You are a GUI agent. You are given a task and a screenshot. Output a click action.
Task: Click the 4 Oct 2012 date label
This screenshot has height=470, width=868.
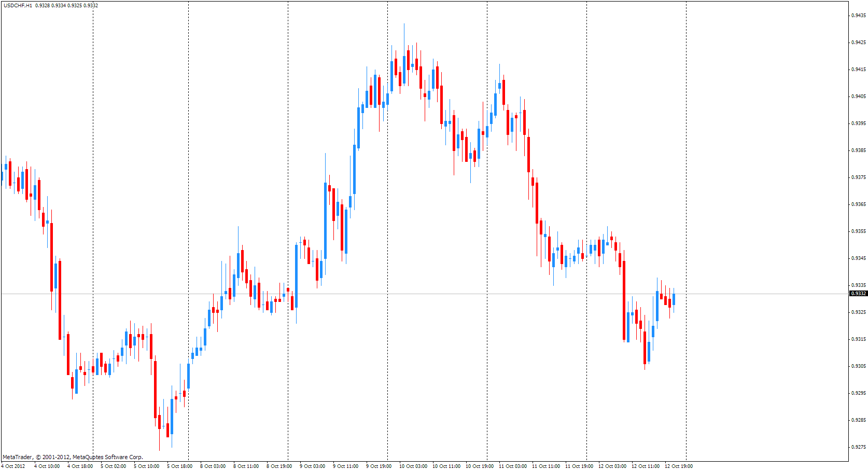point(13,466)
